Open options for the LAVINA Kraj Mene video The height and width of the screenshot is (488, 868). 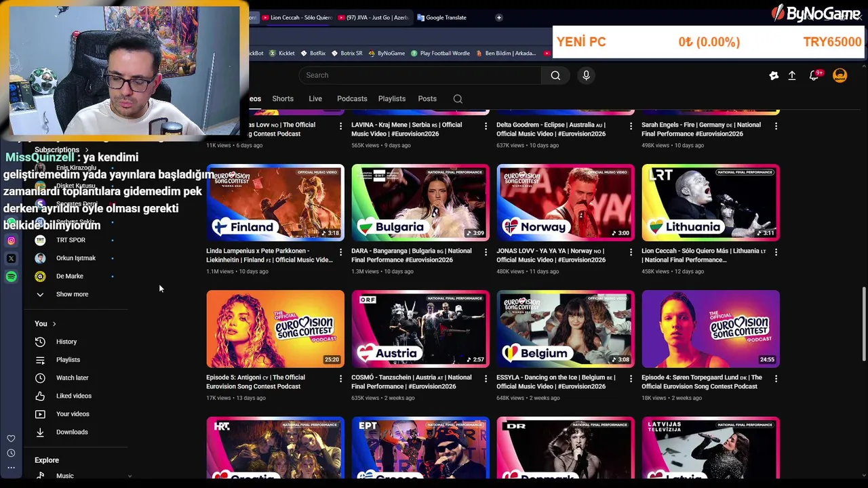(x=486, y=126)
